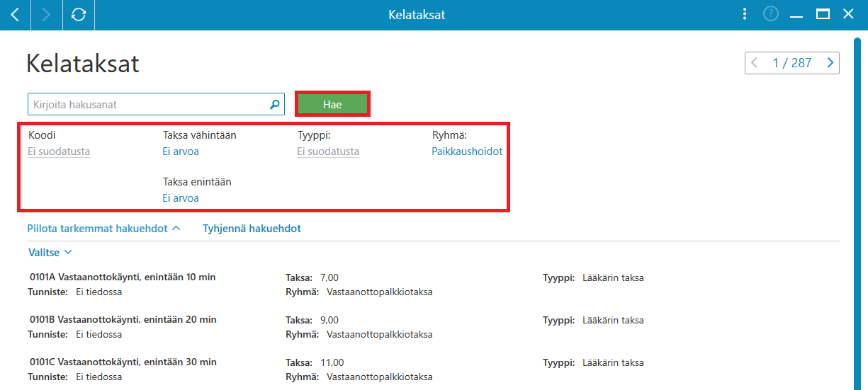Image resolution: width=868 pixels, height=390 pixels.
Task: Open 0101A Vastaanottokäynti, enintään 10 min
Action: tap(123, 277)
